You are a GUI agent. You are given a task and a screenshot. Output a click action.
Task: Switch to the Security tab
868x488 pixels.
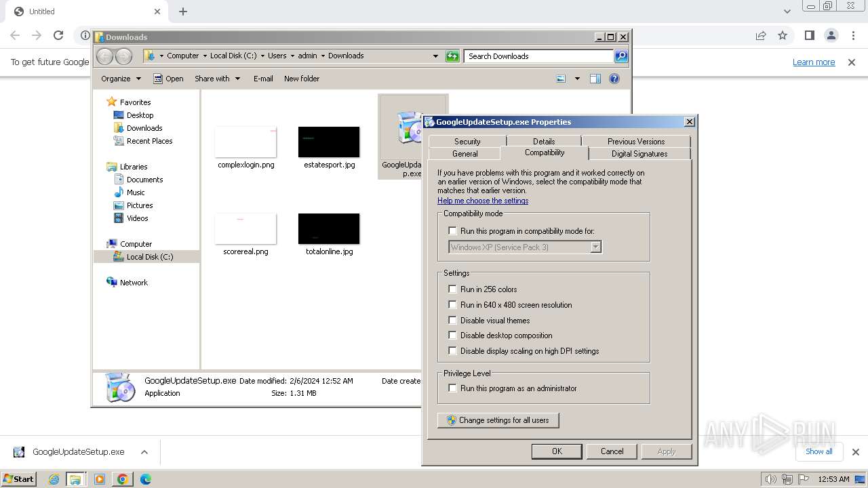(467, 141)
